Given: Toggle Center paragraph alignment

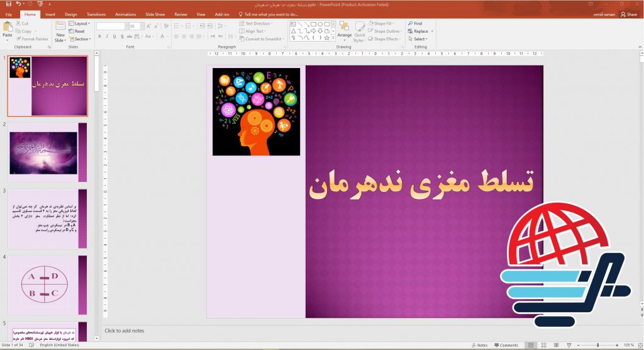Looking at the screenshot, I should tap(184, 37).
